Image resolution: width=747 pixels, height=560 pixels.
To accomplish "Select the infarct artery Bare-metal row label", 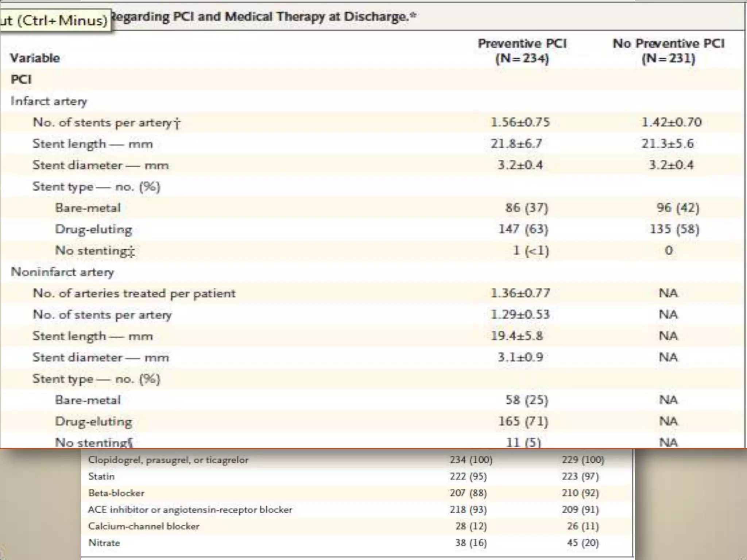I will 88,208.
